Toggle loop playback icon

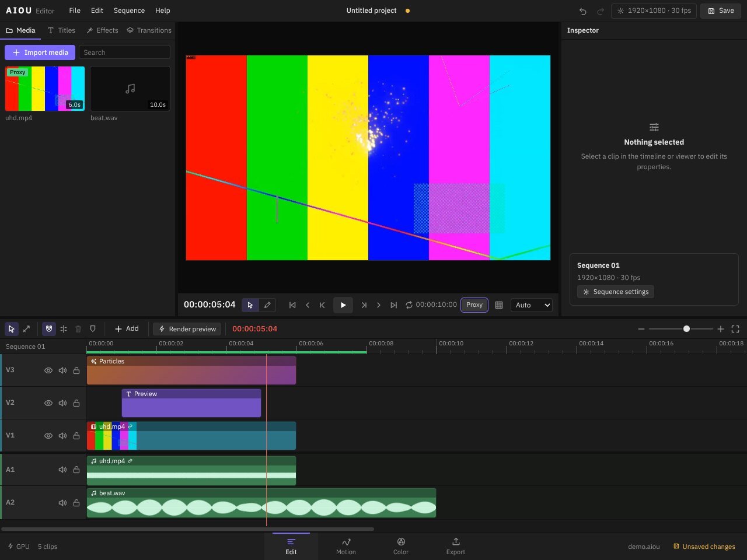[x=409, y=305]
